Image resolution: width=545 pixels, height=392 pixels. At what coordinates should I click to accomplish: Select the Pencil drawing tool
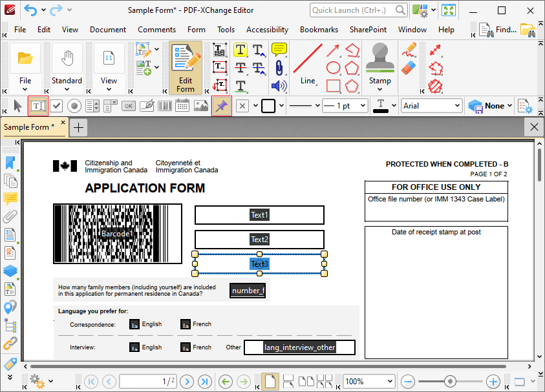[x=409, y=50]
